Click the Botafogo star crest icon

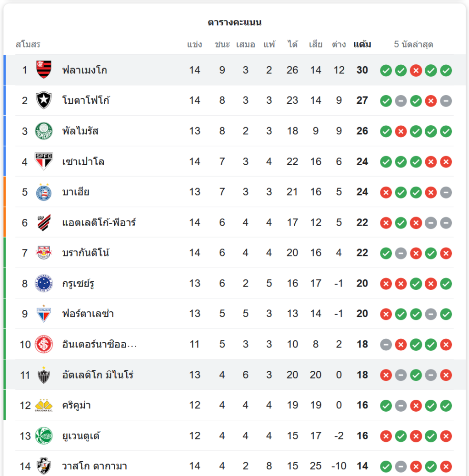(44, 100)
